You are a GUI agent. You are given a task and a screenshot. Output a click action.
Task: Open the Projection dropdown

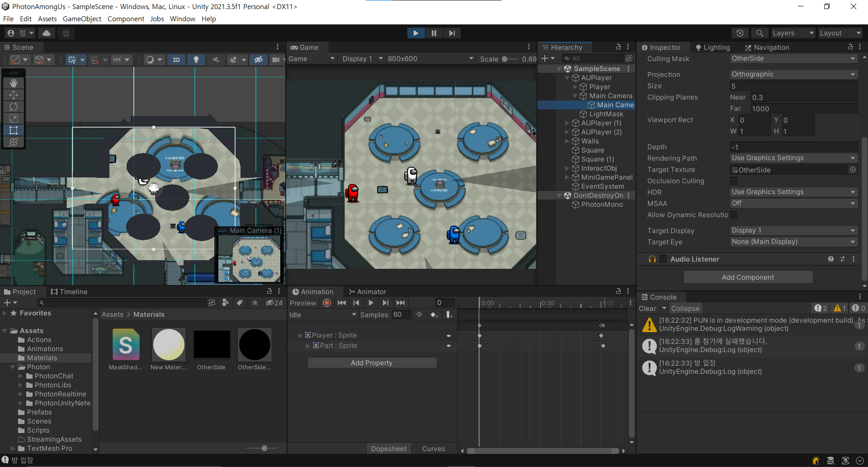[793, 74]
